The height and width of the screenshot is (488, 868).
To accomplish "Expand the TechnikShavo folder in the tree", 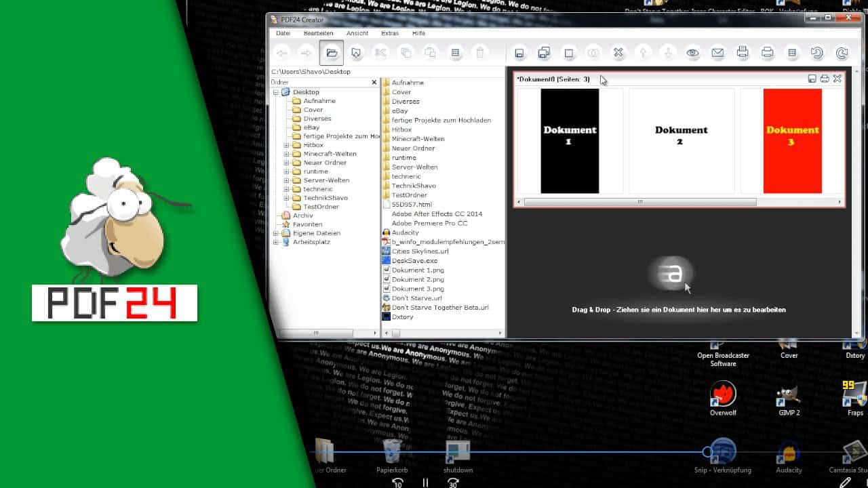I will pos(287,198).
